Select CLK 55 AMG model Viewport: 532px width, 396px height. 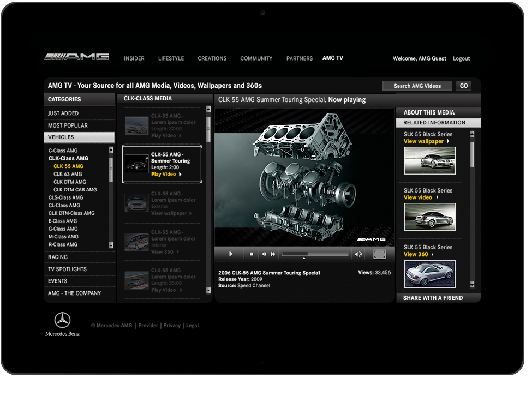coord(68,166)
